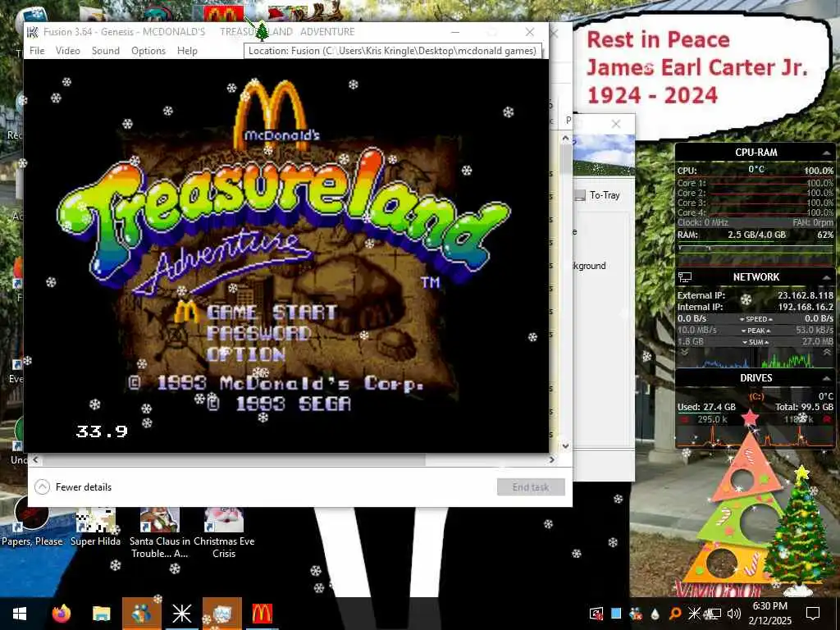Viewport: 840px width, 630px height.
Task: Click the Internal IP value 192.168.16.2
Action: 806,307
